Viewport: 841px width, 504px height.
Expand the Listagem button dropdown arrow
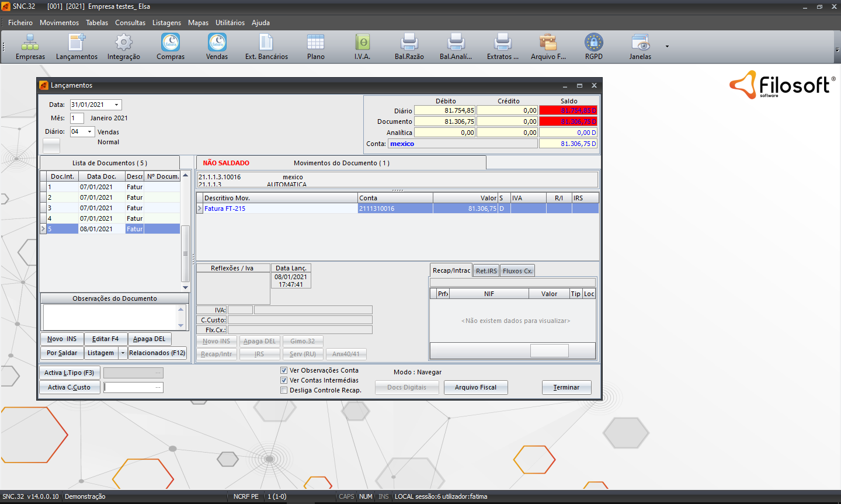123,353
